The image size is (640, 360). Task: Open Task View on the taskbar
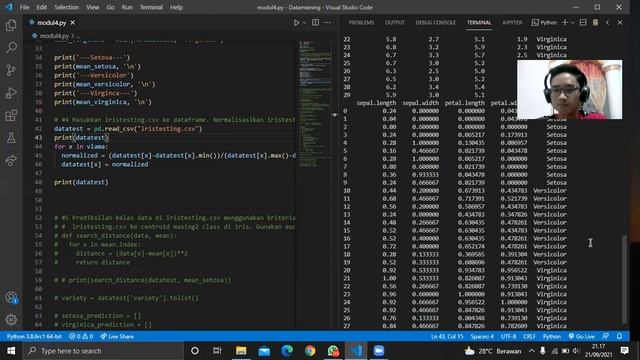pyautogui.click(x=217, y=351)
